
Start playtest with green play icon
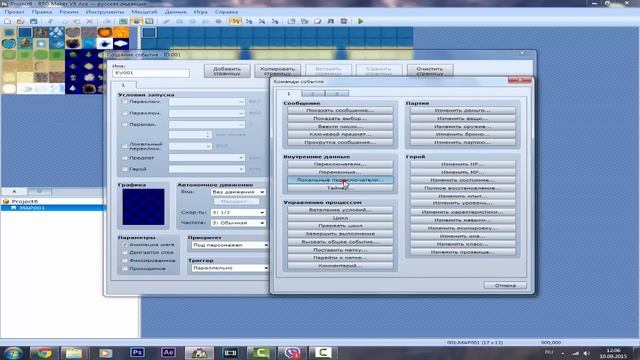point(360,21)
